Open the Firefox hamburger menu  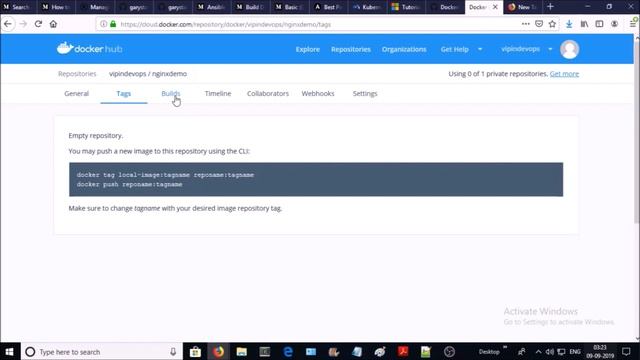(633, 24)
